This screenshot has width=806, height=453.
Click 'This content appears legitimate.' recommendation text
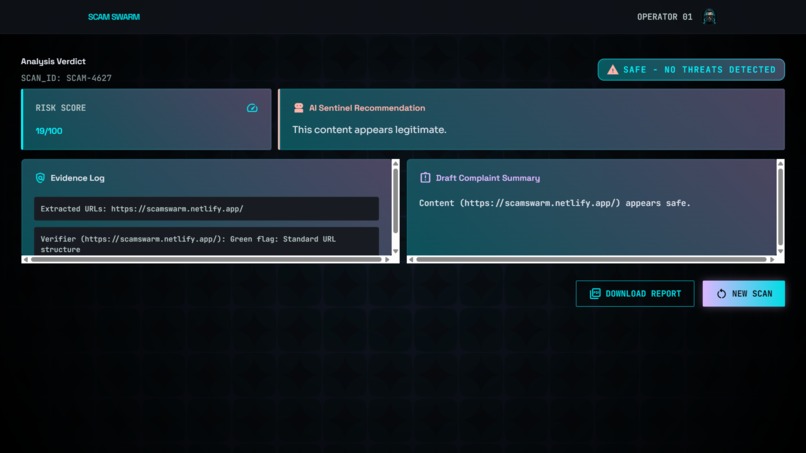click(x=369, y=130)
